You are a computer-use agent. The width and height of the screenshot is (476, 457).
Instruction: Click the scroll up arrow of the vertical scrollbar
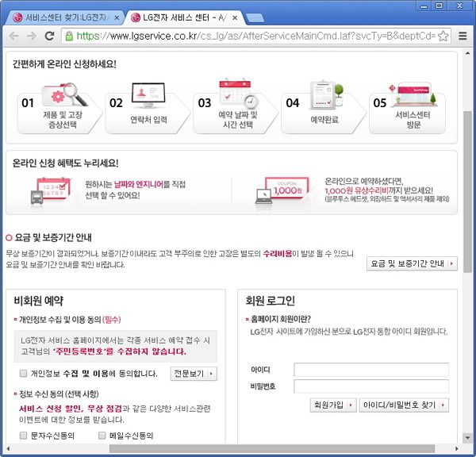467,53
